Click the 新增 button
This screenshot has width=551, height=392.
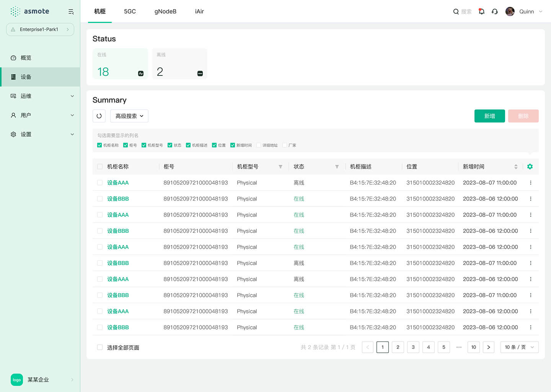click(489, 116)
